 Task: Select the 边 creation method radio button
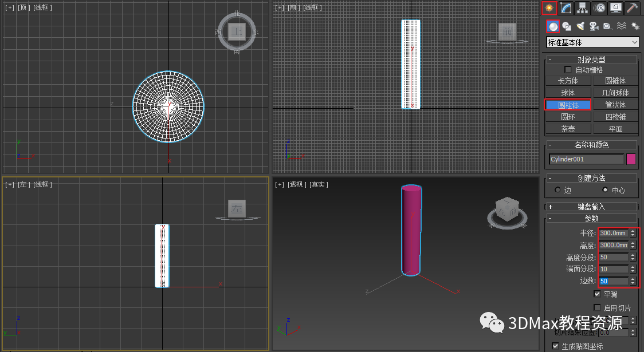[x=557, y=189]
